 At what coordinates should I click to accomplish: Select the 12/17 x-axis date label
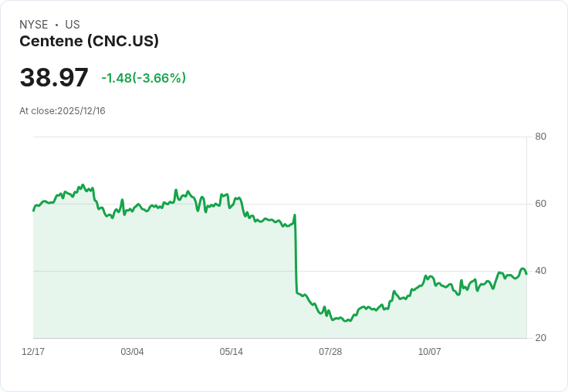coord(33,352)
